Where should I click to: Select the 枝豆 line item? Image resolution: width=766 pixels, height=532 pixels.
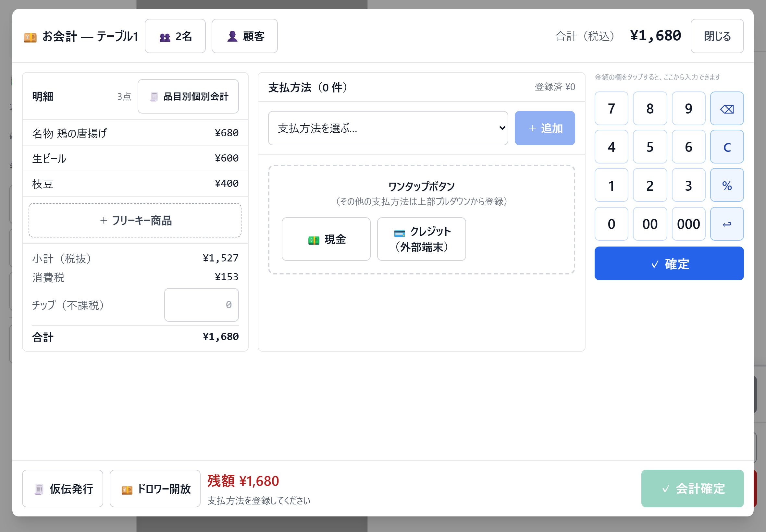point(135,184)
